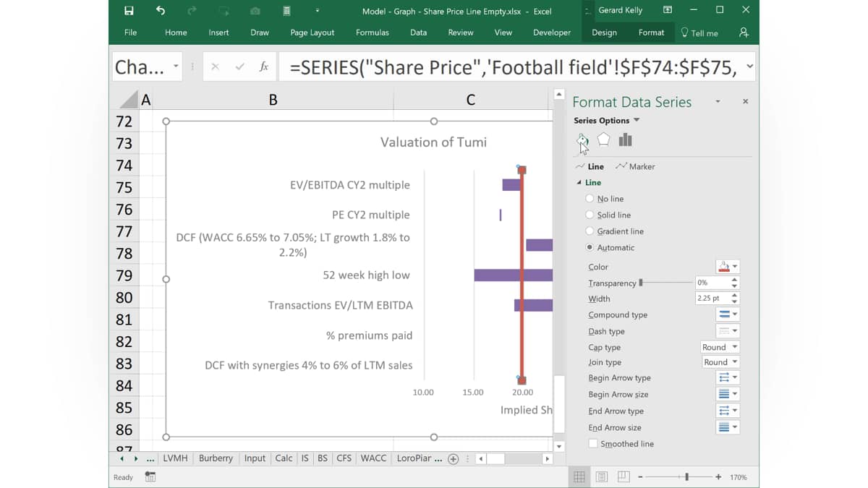The width and height of the screenshot is (868, 488).
Task: Click the red Share Price line
Action: [522, 275]
